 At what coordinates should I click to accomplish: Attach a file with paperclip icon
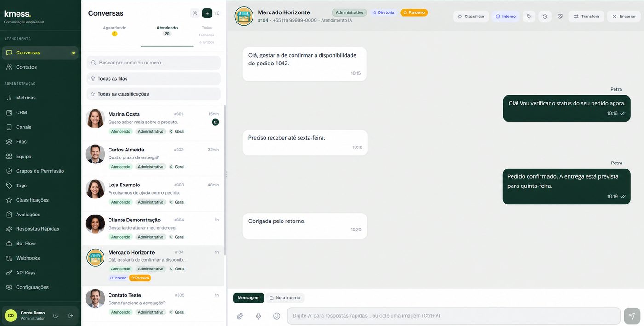tap(240, 316)
